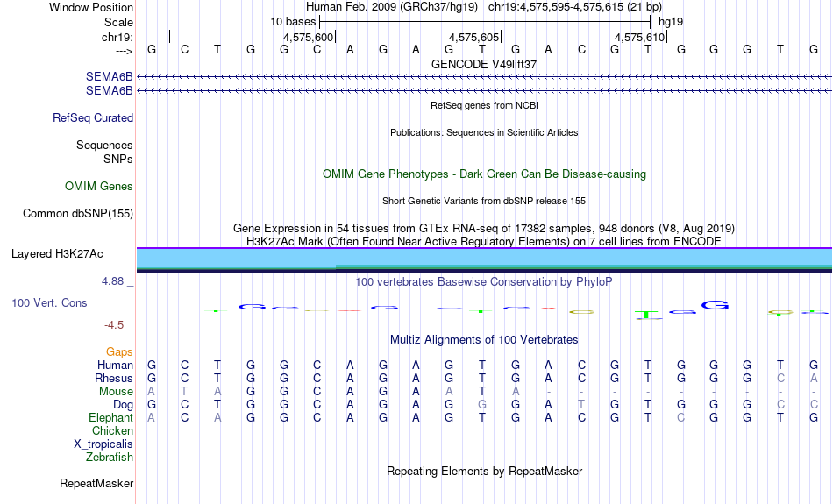Click the chr19: ruler label
Image resolution: width=833 pixels, height=504 pixels.
117,37
